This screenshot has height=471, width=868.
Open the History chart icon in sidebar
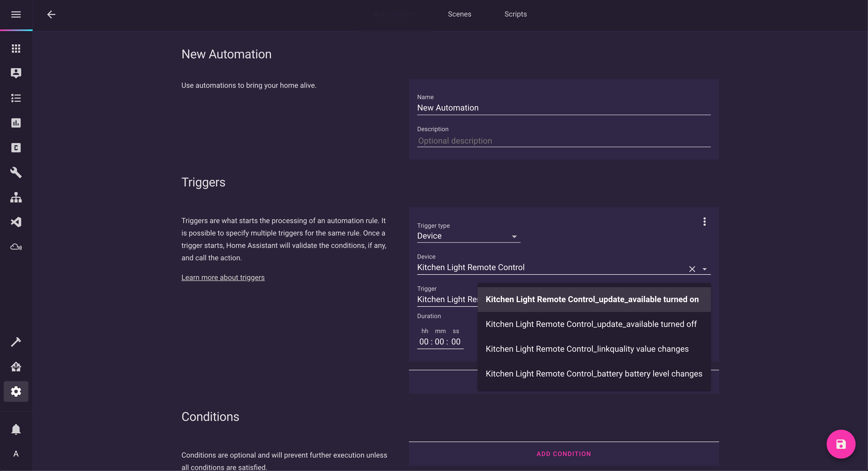16,123
